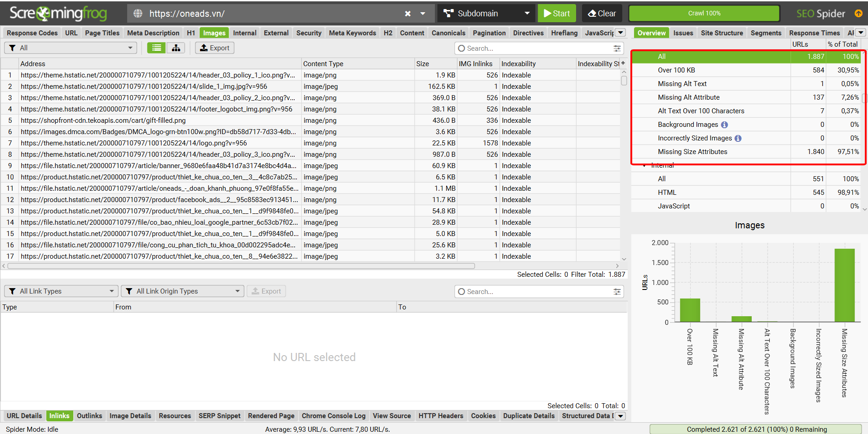
Task: Click the globe icon in URL bar
Action: [138, 14]
